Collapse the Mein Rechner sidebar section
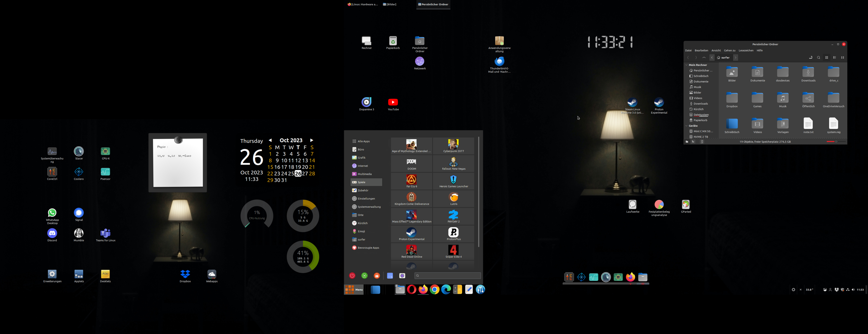The height and width of the screenshot is (334, 868). 686,65
